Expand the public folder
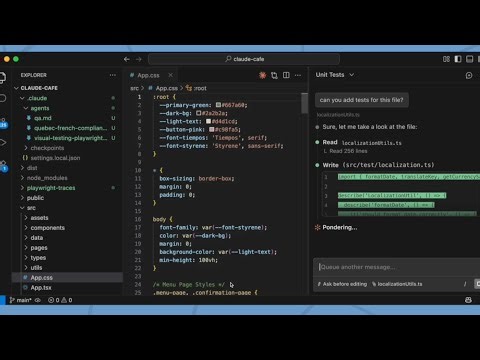 click(22, 198)
